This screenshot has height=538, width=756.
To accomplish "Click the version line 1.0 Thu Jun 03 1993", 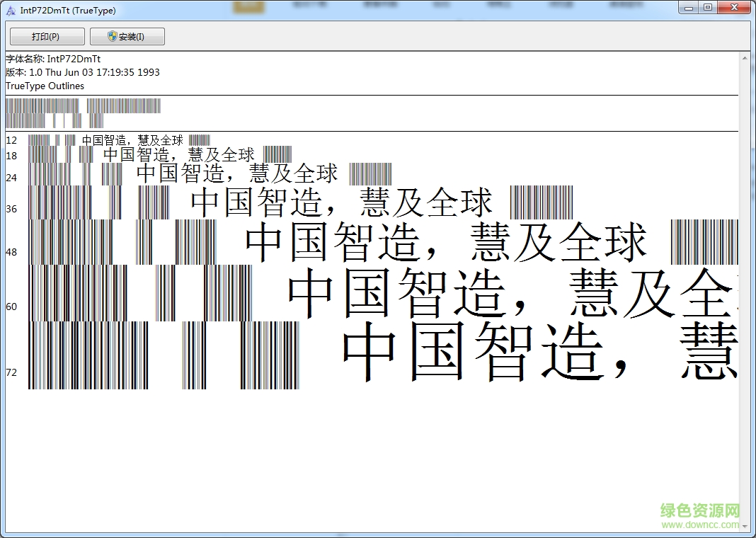I will (x=82, y=72).
